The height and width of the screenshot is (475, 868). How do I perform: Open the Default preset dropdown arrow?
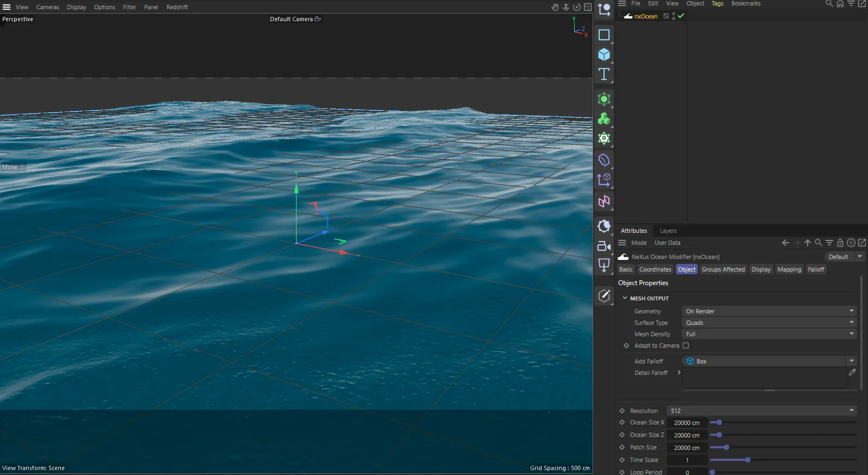[860, 256]
